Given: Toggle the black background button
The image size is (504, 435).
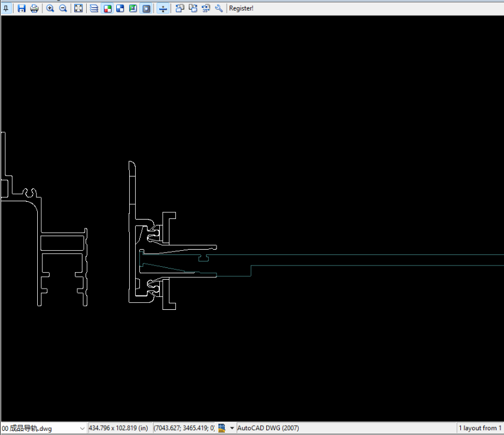Looking at the screenshot, I should (146, 8).
